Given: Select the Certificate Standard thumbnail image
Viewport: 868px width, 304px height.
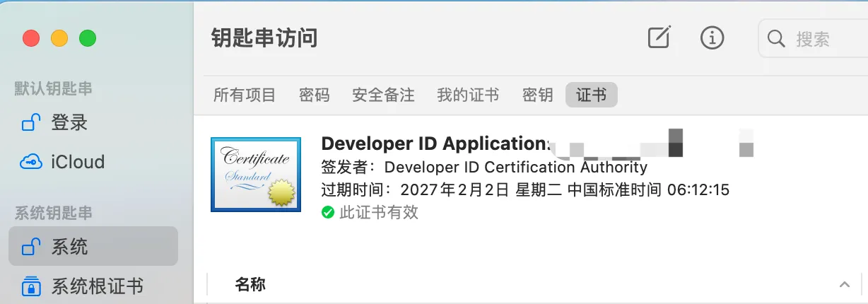Looking at the screenshot, I should coord(256,175).
